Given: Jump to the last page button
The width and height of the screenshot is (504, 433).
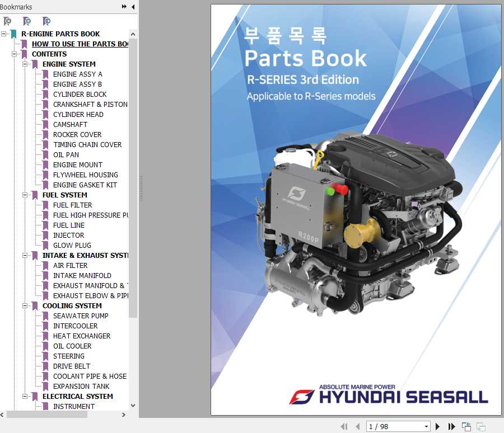Looking at the screenshot, I should (x=451, y=426).
